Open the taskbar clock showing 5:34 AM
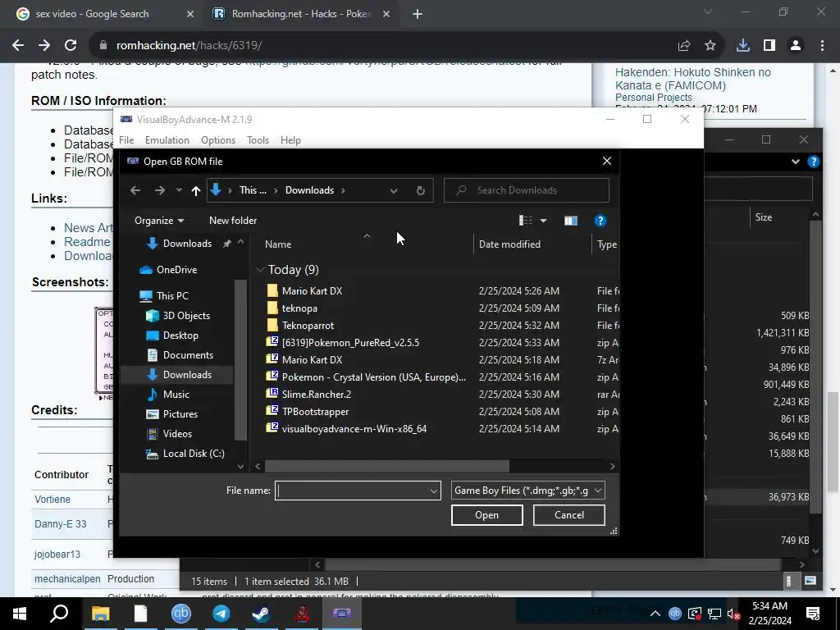The height and width of the screenshot is (630, 840). point(769,614)
